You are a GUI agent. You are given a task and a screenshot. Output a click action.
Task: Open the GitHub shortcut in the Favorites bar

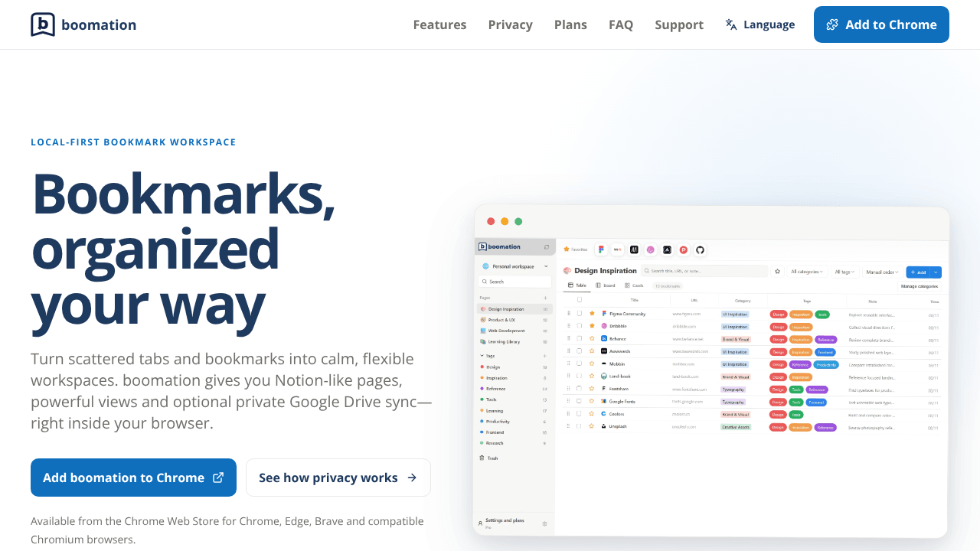[x=700, y=249]
